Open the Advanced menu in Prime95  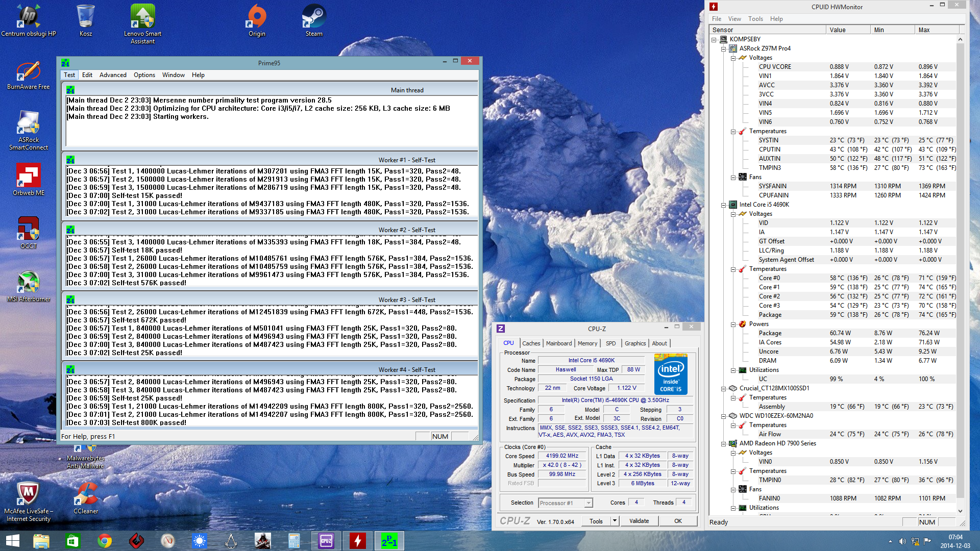click(x=113, y=75)
